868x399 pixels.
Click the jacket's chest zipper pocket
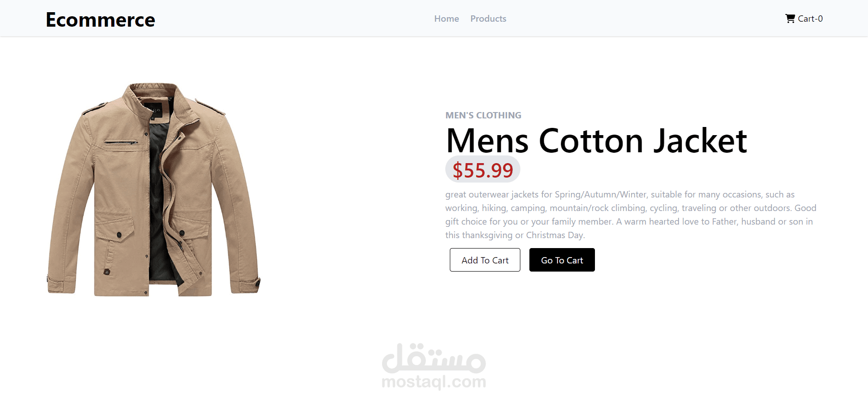click(120, 142)
